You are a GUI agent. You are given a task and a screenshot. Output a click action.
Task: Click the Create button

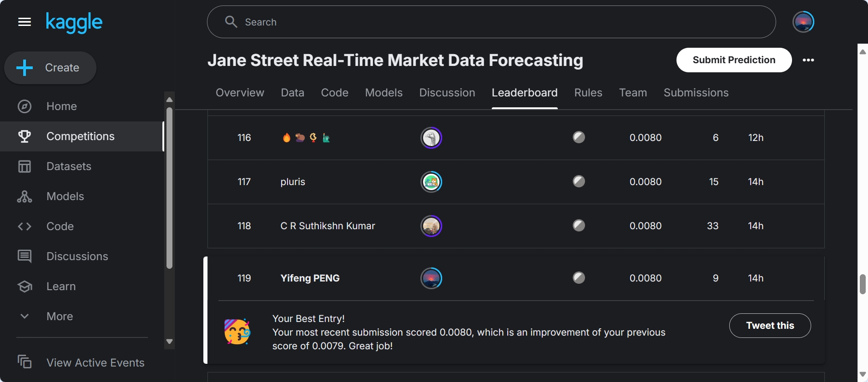[x=50, y=68]
